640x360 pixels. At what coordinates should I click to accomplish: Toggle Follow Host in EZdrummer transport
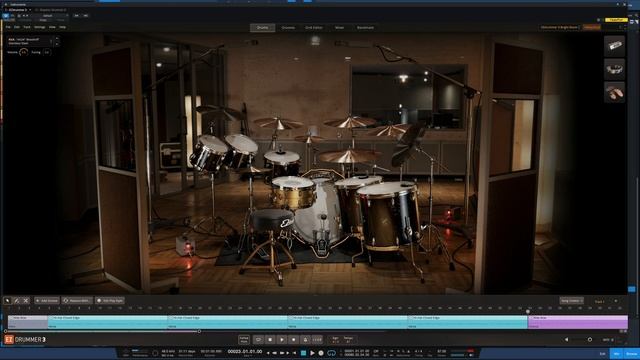(244, 339)
